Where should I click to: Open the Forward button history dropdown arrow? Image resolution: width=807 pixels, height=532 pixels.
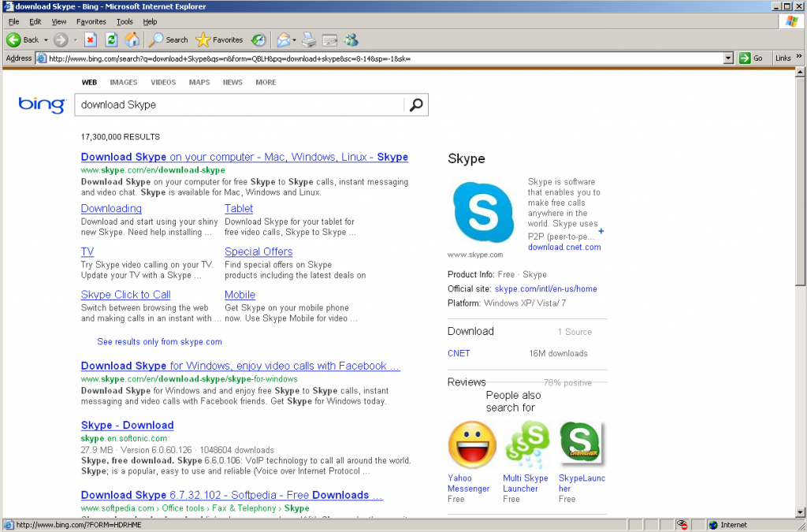pos(75,39)
